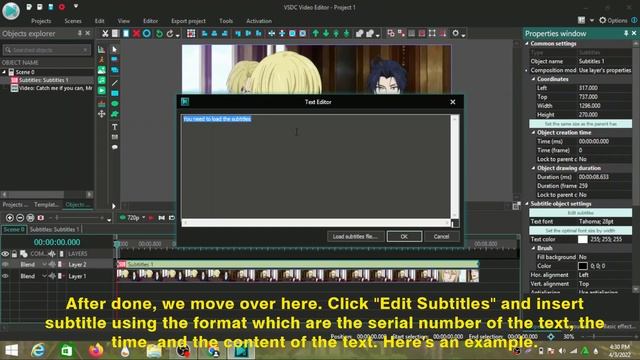Screen dimensions: 640x360
Task: Click the Add audio icon
Action: [102, 80]
